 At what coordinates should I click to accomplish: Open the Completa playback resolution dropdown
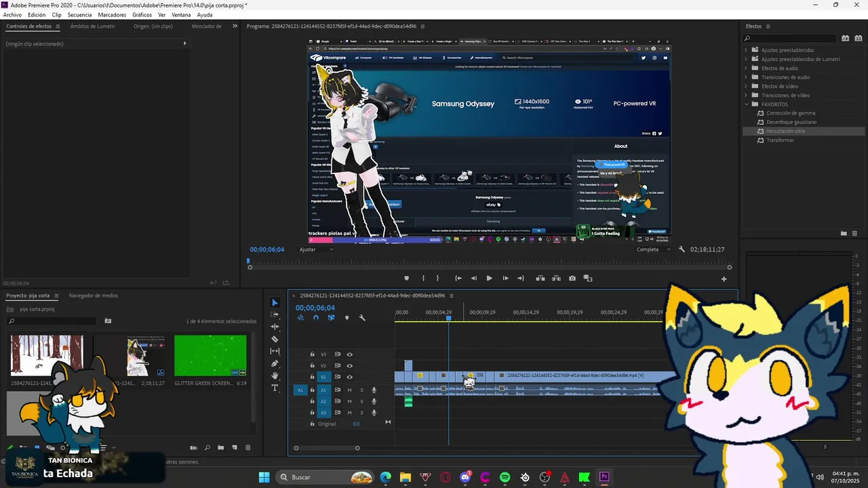(653, 249)
